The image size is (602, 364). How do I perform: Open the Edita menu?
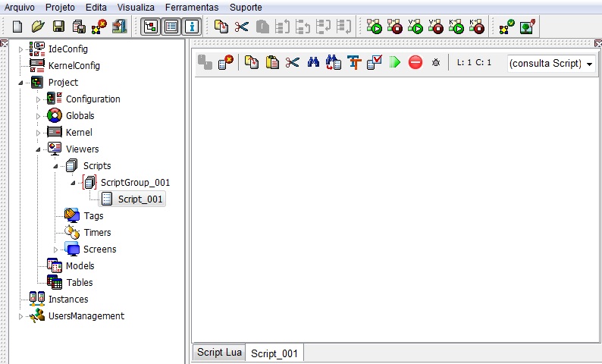tap(96, 8)
